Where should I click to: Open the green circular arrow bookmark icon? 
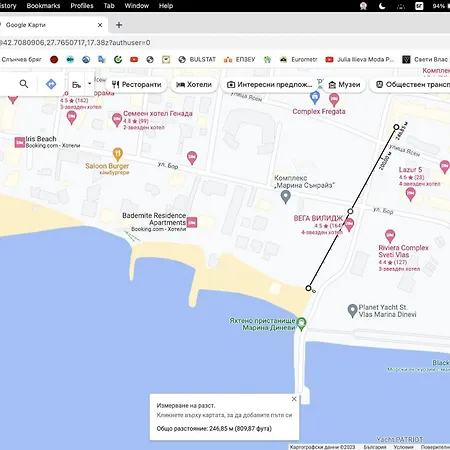118,60
